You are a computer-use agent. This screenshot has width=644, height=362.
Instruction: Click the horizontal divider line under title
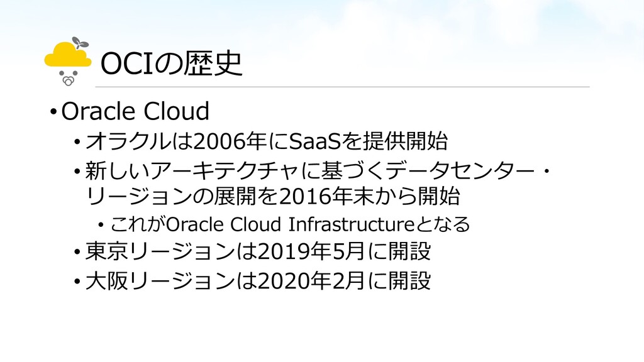click(343, 87)
